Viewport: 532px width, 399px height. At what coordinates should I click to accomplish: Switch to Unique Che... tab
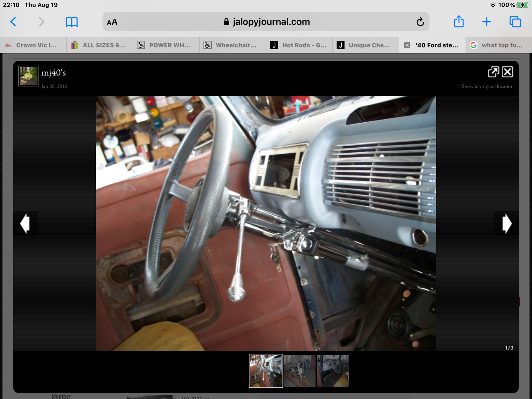click(x=366, y=45)
